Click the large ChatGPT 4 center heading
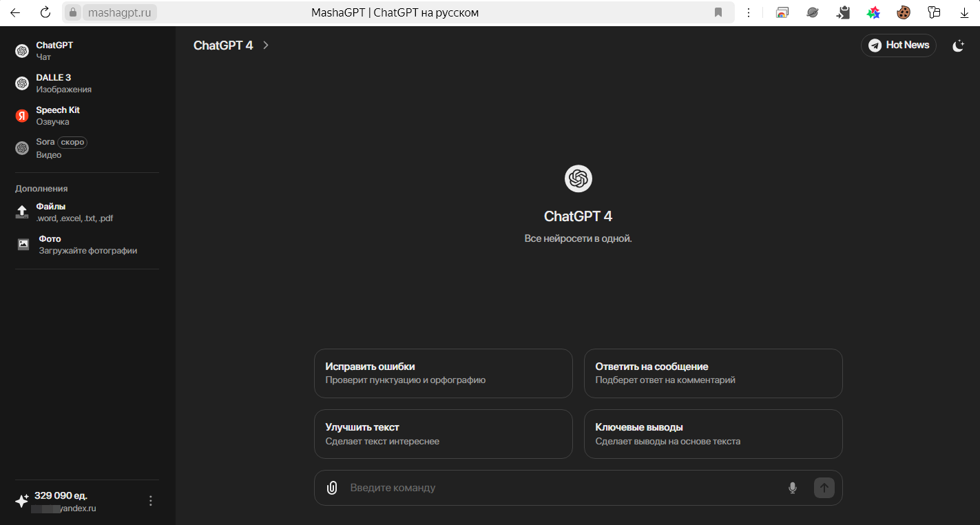This screenshot has height=525, width=980. (578, 216)
